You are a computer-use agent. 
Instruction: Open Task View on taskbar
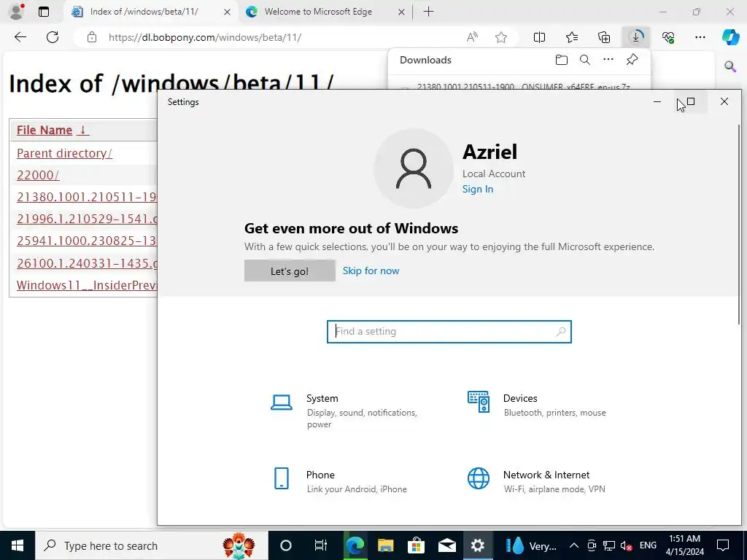[321, 545]
